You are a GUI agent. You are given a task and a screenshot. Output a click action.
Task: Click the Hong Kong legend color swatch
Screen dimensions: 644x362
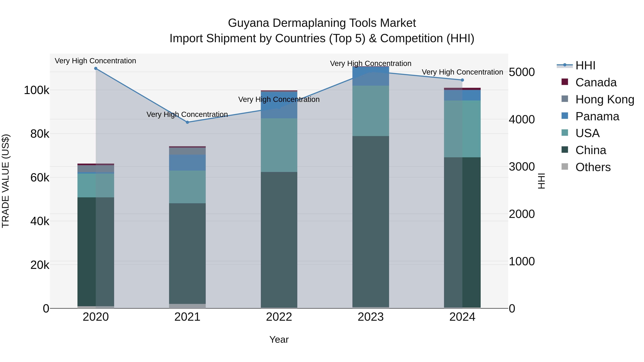tap(565, 99)
